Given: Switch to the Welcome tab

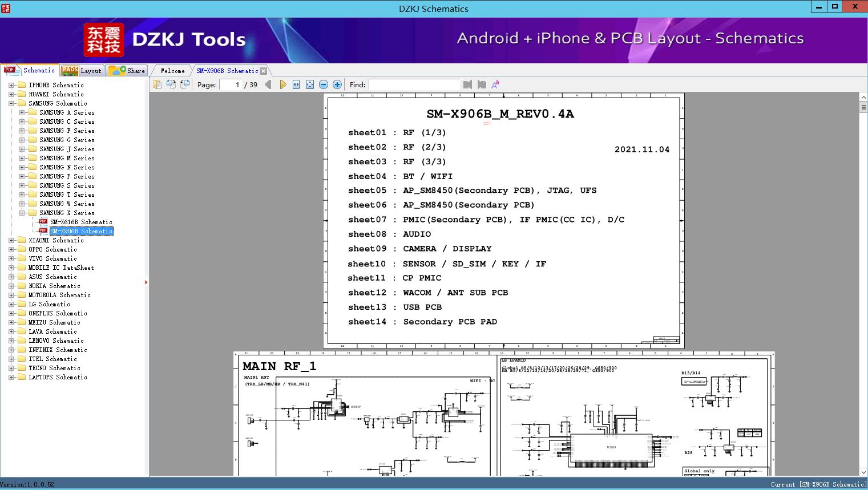Looking at the screenshot, I should click(x=172, y=71).
